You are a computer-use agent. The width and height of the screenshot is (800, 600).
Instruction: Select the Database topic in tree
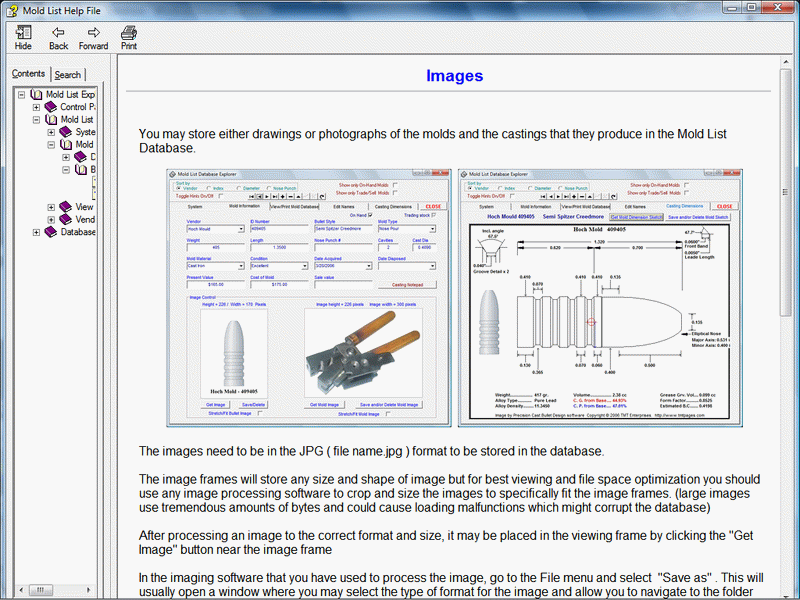pos(78,232)
